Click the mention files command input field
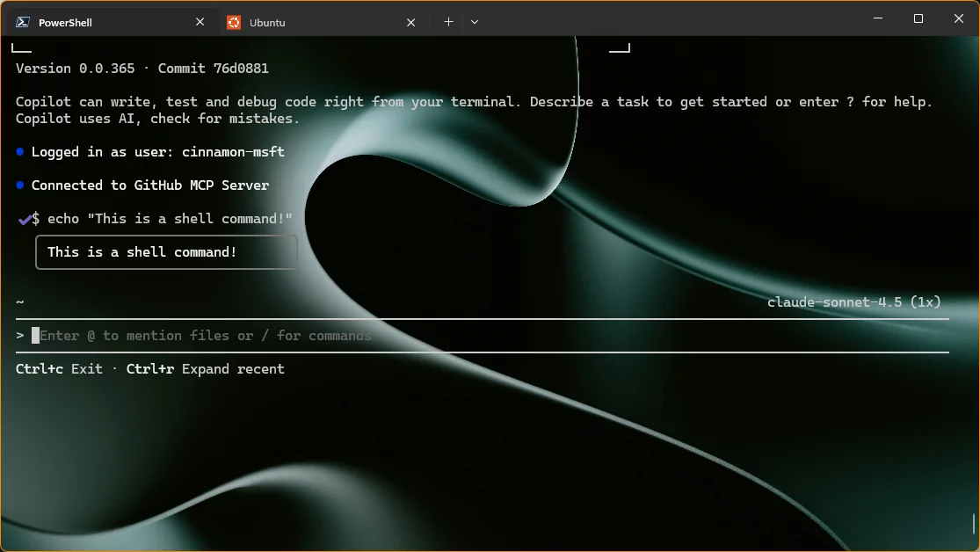 207,335
